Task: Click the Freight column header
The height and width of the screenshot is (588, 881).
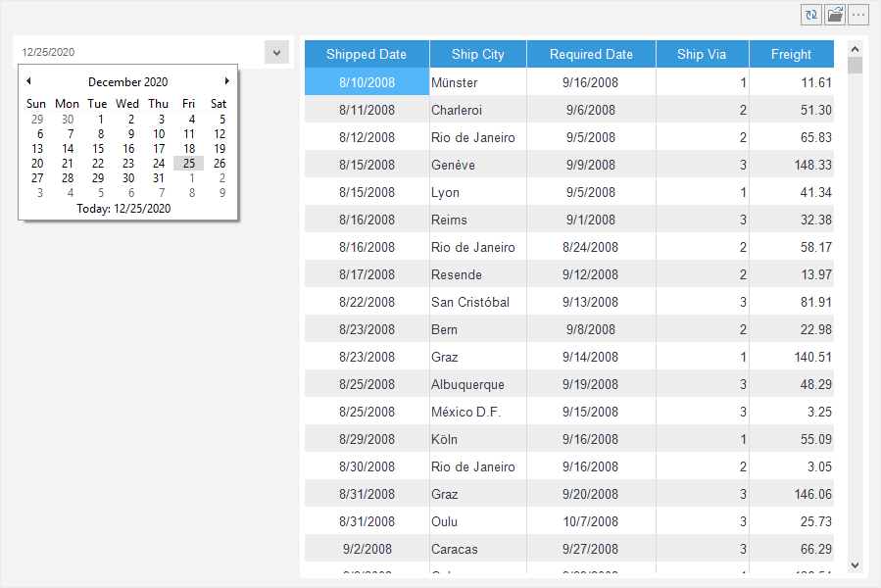Action: click(791, 55)
